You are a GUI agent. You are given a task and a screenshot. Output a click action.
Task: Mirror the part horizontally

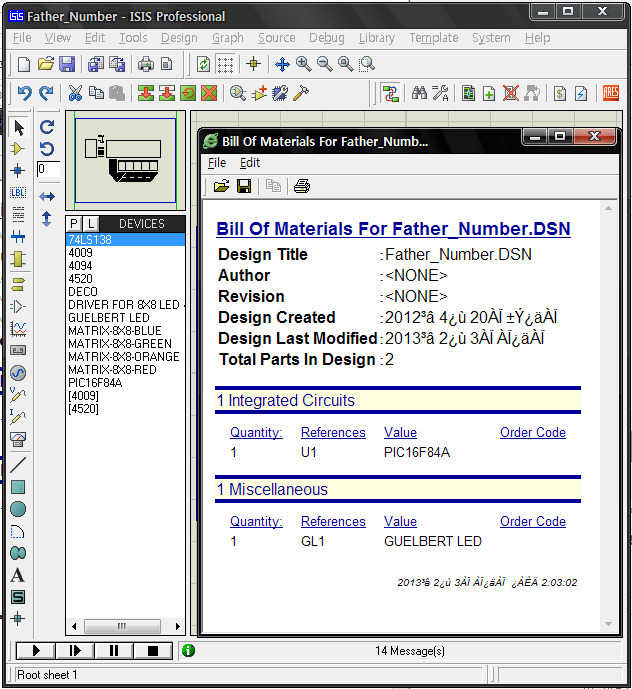click(x=47, y=196)
